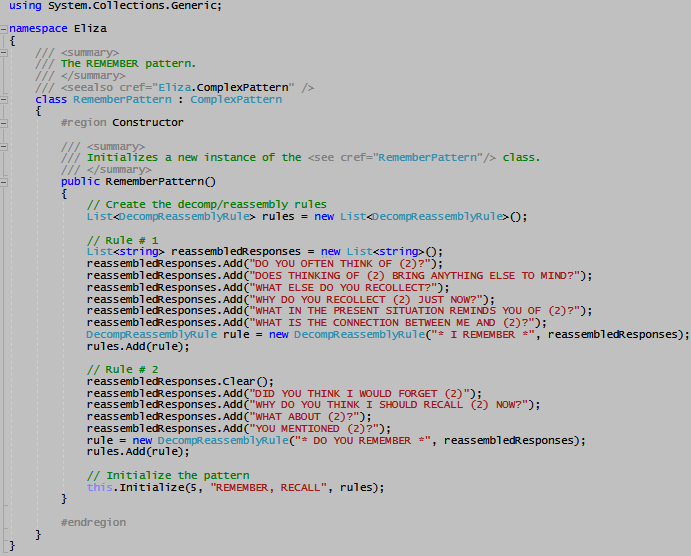Collapse the 'Initializes a new instance' summary comment
The height and width of the screenshot is (556, 691).
click(4, 147)
